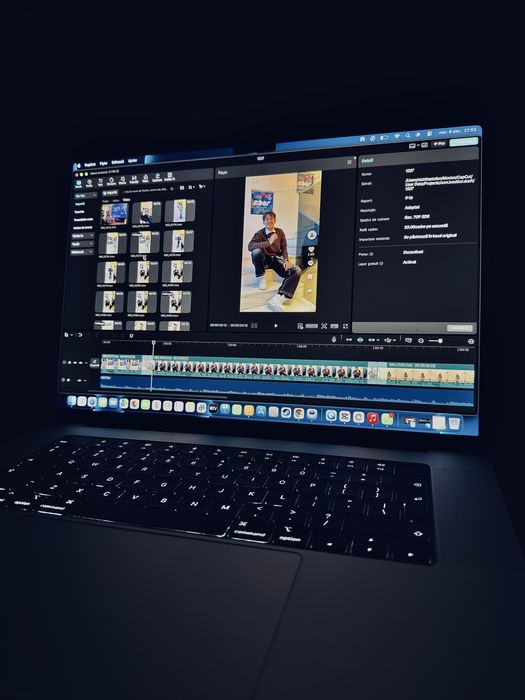Open the sort dropdown above media thumbnails
The image size is (525, 700).
point(191,187)
